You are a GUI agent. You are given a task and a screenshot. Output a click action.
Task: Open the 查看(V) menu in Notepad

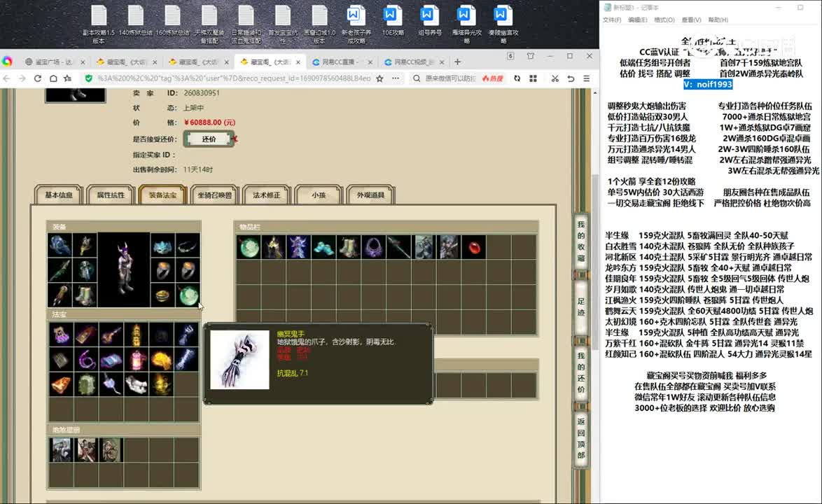[x=692, y=20]
